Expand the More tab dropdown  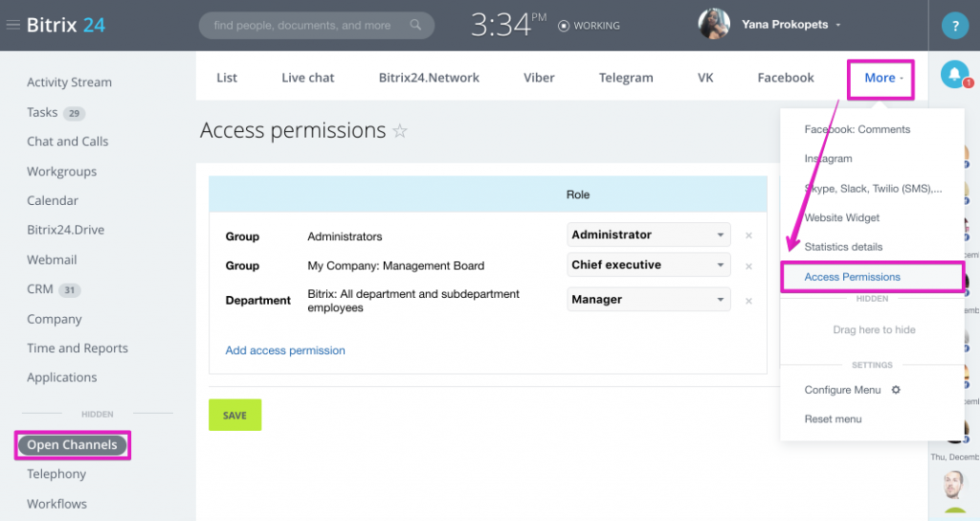(883, 79)
